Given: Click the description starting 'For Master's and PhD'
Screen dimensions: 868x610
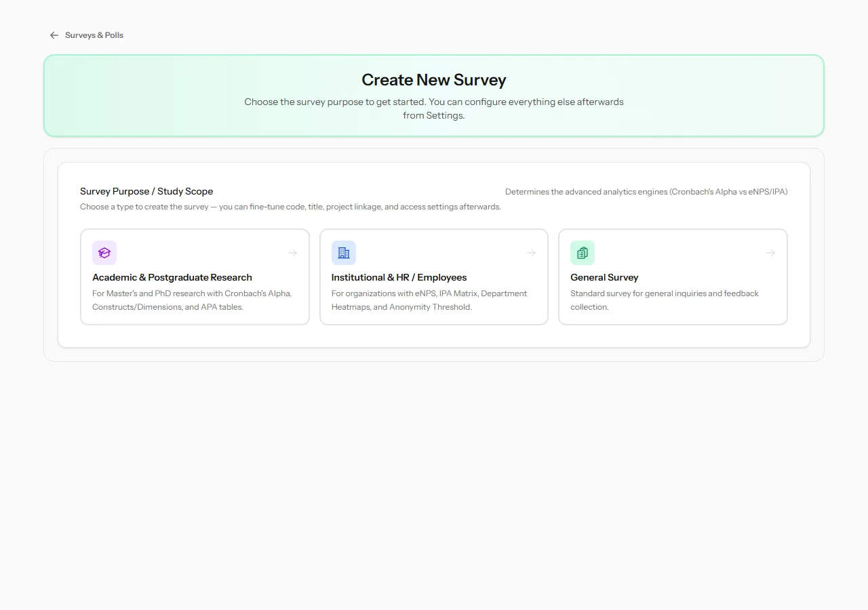Looking at the screenshot, I should point(192,300).
